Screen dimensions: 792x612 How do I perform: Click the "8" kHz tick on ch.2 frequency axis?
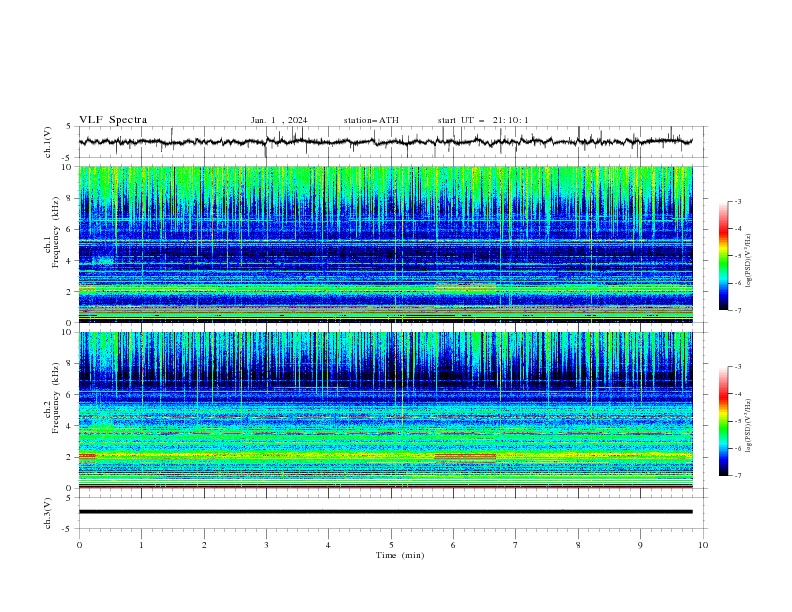pyautogui.click(x=70, y=364)
